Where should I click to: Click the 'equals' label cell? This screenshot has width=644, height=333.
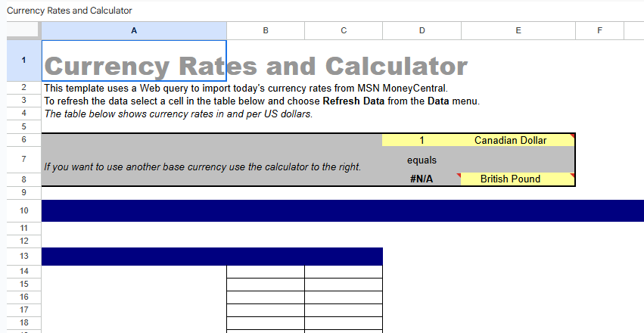tap(422, 160)
